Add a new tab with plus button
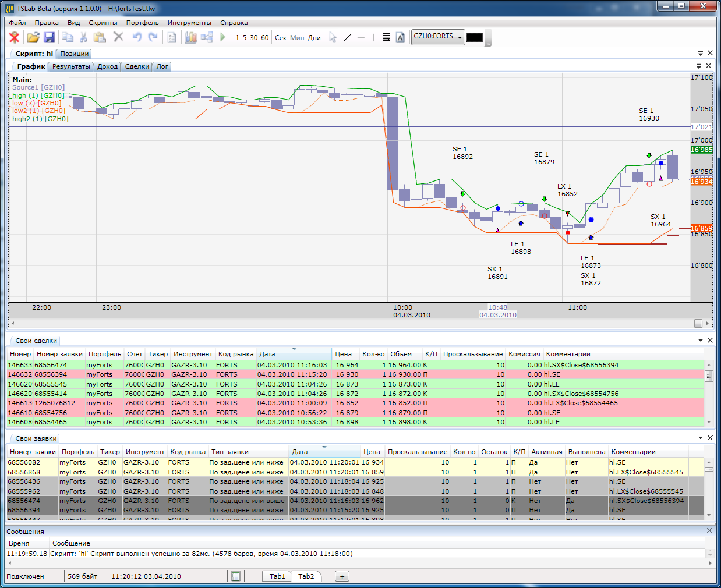 point(342,576)
